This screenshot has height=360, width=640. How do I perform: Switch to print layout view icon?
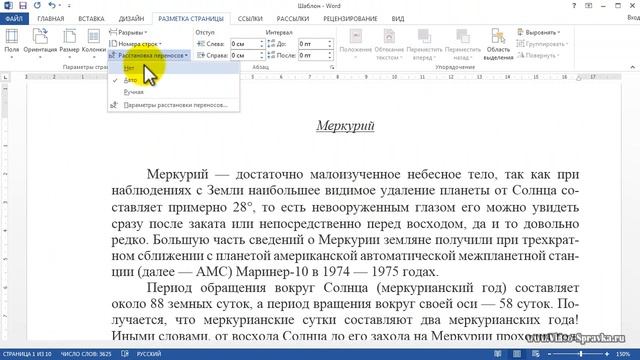(x=517, y=354)
